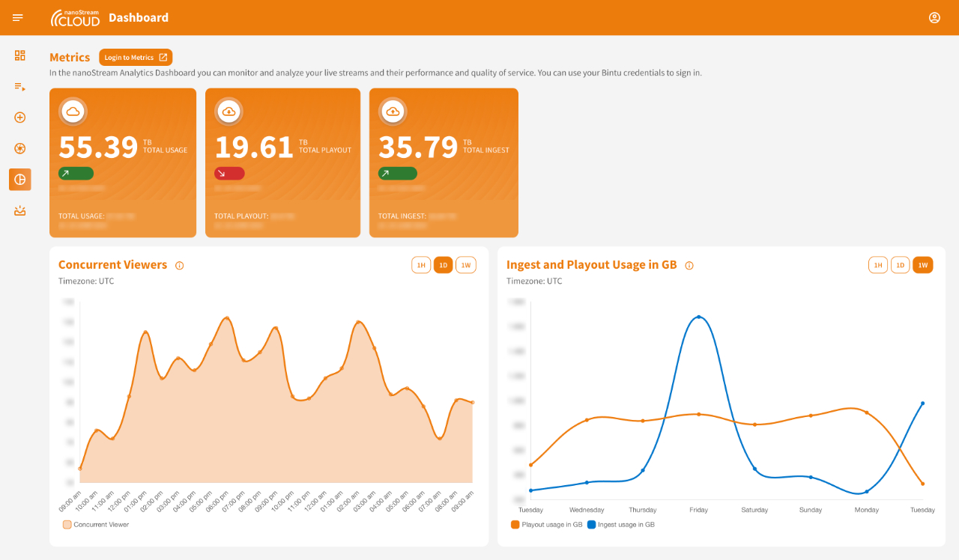
Task: Select 1W range for Concurrent Viewers
Action: pos(466,265)
